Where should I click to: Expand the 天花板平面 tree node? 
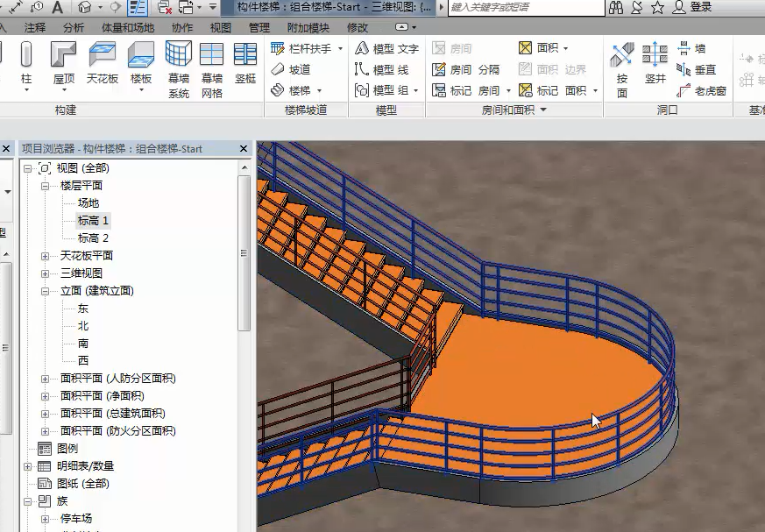point(46,256)
